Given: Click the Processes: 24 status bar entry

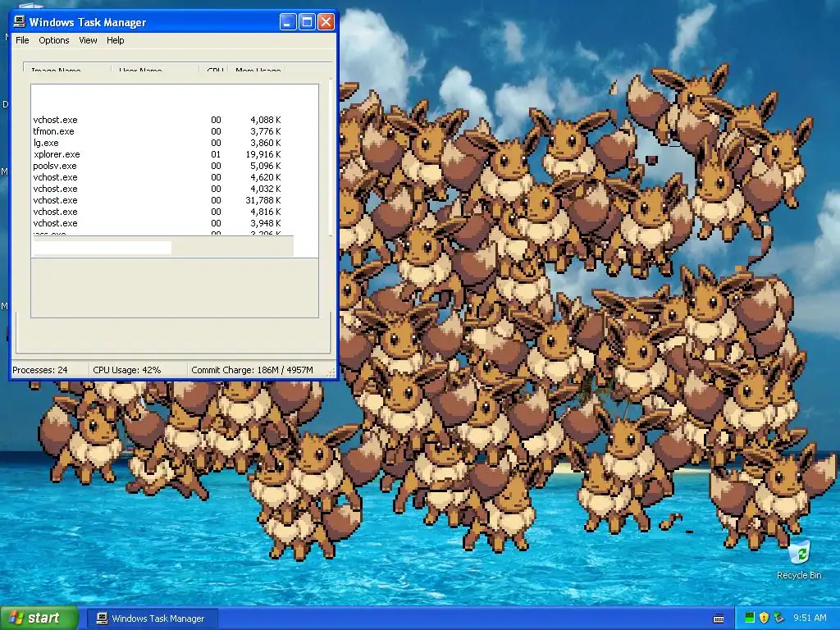Looking at the screenshot, I should coord(50,370).
